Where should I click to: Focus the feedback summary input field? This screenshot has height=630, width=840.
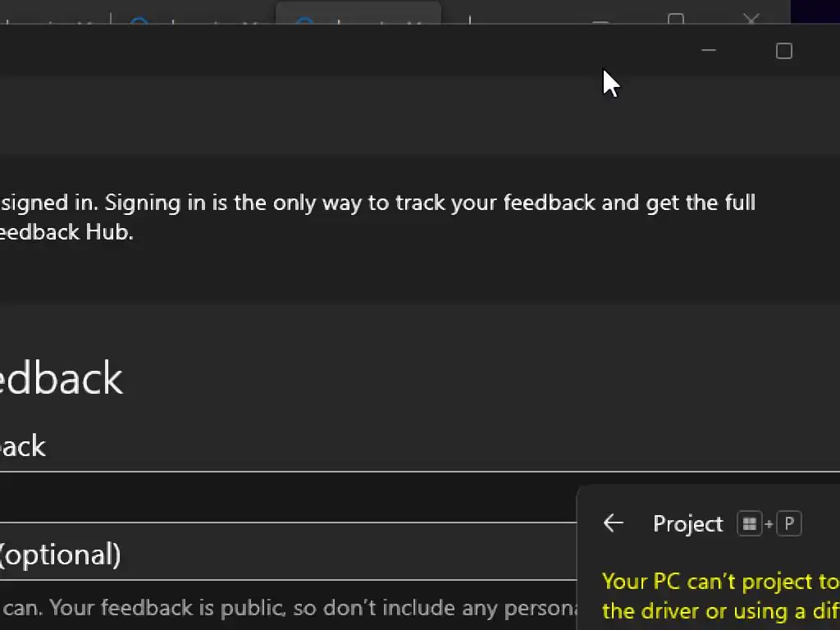(x=287, y=497)
